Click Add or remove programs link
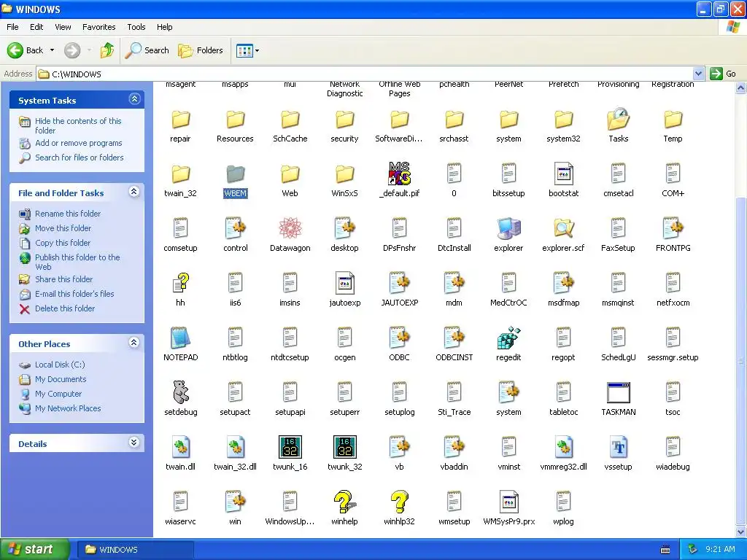 pyautogui.click(x=78, y=143)
